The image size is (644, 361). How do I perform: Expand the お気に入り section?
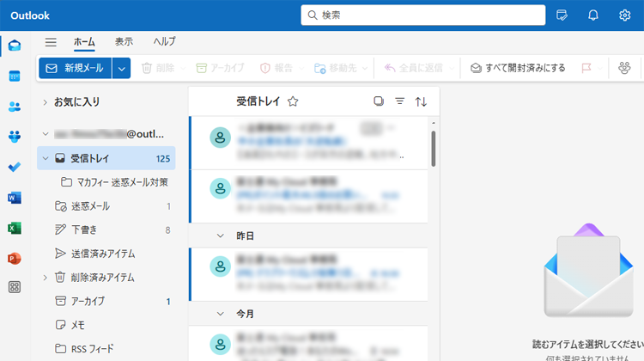coord(46,102)
